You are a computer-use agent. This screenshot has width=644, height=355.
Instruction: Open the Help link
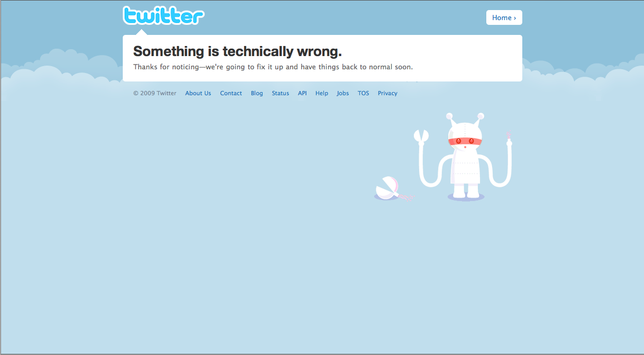(322, 93)
